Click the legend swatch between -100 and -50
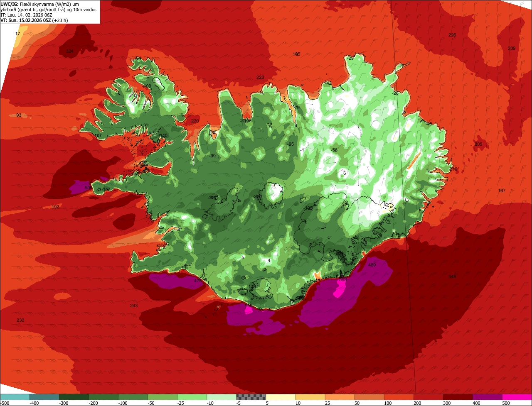This screenshot has width=532, height=406. click(x=133, y=397)
